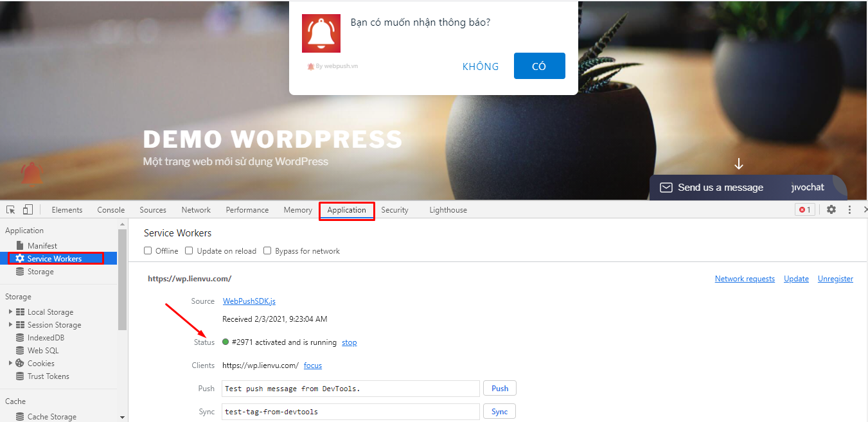Click the Cookies cookie icon
This screenshot has height=422, width=868.
click(x=20, y=364)
